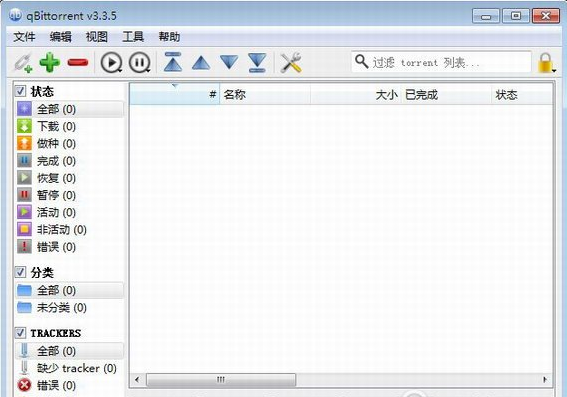Resume torrents with the play button
The height and width of the screenshot is (397, 567).
111,63
